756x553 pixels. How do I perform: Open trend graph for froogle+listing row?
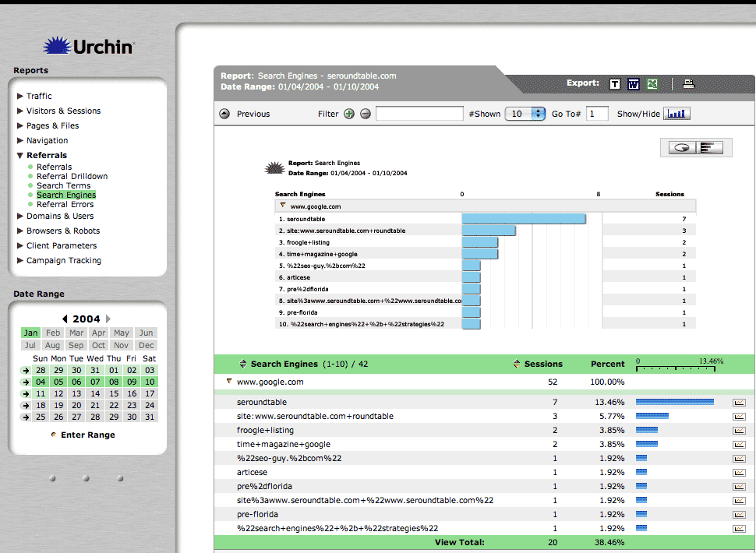[739, 431]
